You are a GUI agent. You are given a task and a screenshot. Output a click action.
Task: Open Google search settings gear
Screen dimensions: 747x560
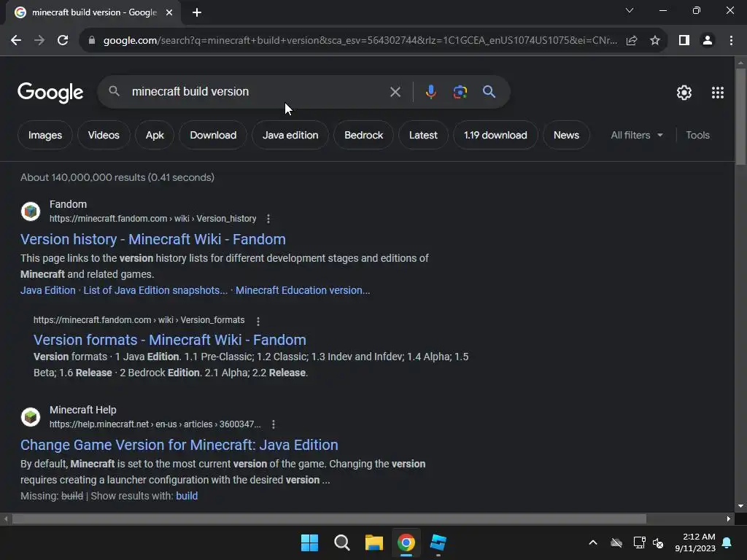coord(684,93)
